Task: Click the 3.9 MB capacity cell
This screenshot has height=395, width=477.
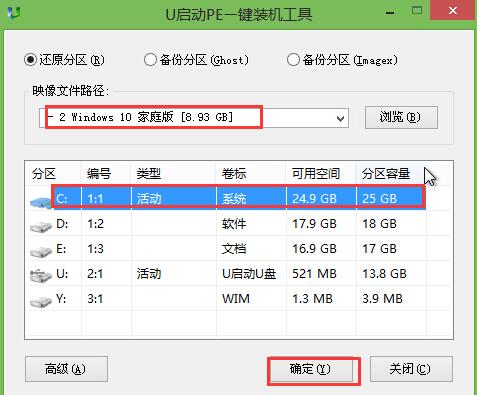Action: [x=382, y=299]
